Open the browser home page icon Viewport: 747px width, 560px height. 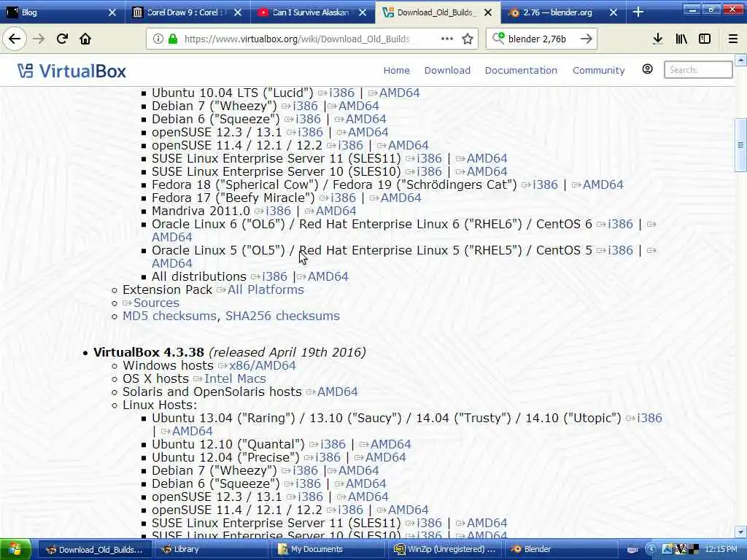pos(85,39)
